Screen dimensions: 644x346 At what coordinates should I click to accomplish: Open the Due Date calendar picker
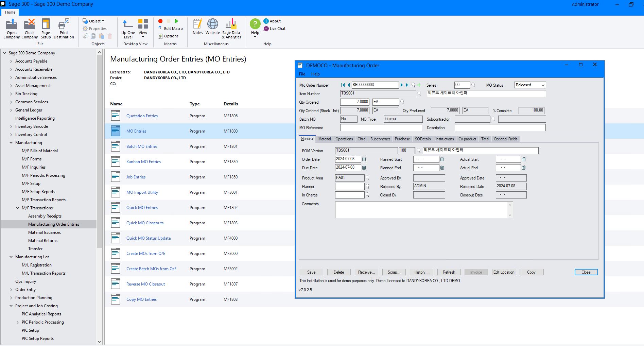[364, 168]
